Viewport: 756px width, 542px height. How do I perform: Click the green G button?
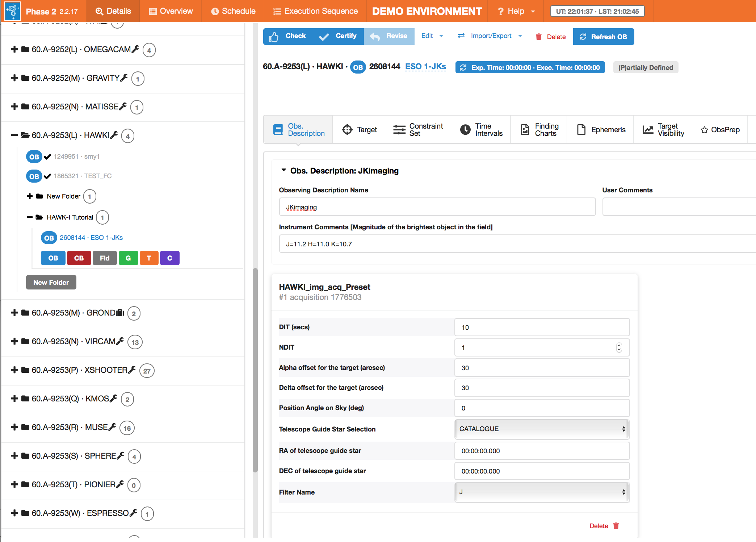tap(128, 258)
